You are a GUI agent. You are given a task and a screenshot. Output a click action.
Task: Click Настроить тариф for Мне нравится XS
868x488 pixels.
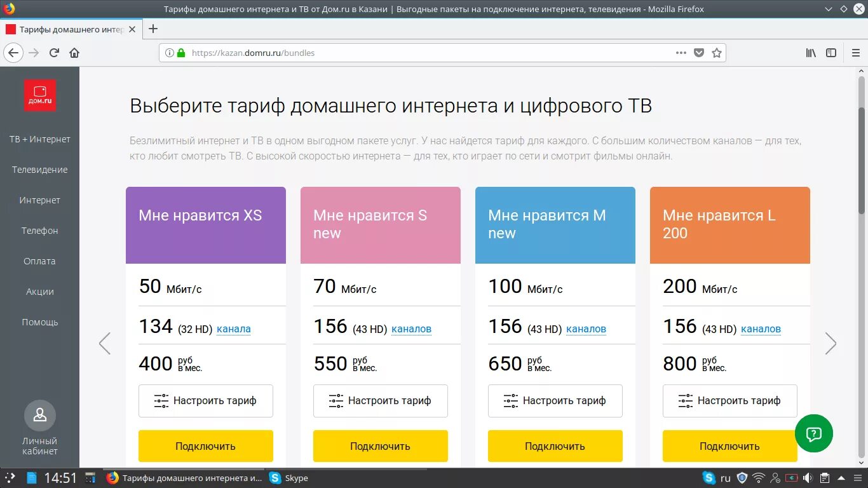pos(206,401)
